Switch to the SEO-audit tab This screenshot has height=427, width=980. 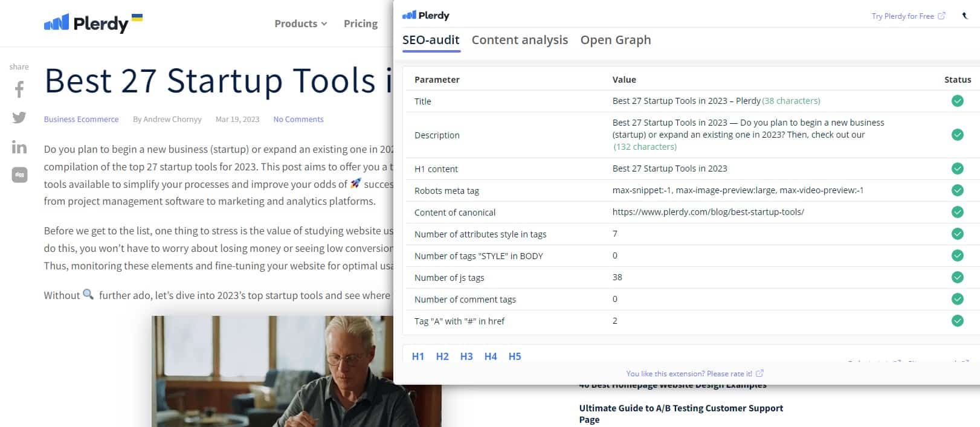(x=431, y=40)
